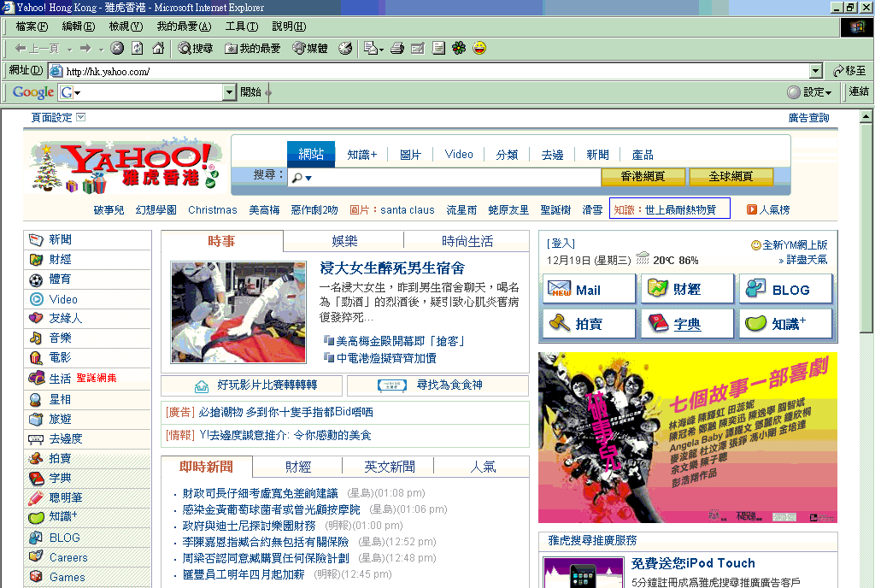Click the smiley Messenger toolbar icon
The height and width of the screenshot is (588, 875).
pos(479,49)
